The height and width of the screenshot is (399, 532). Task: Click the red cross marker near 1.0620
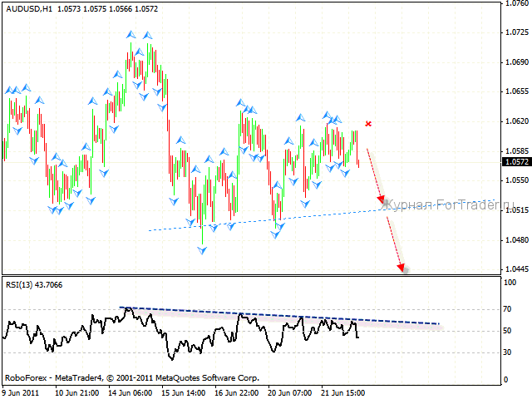click(x=368, y=124)
